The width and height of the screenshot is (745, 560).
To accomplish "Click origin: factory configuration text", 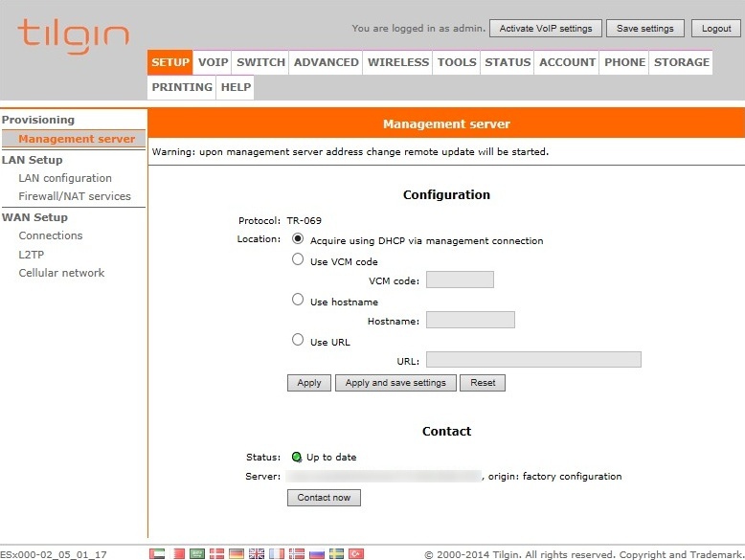I will tap(554, 476).
